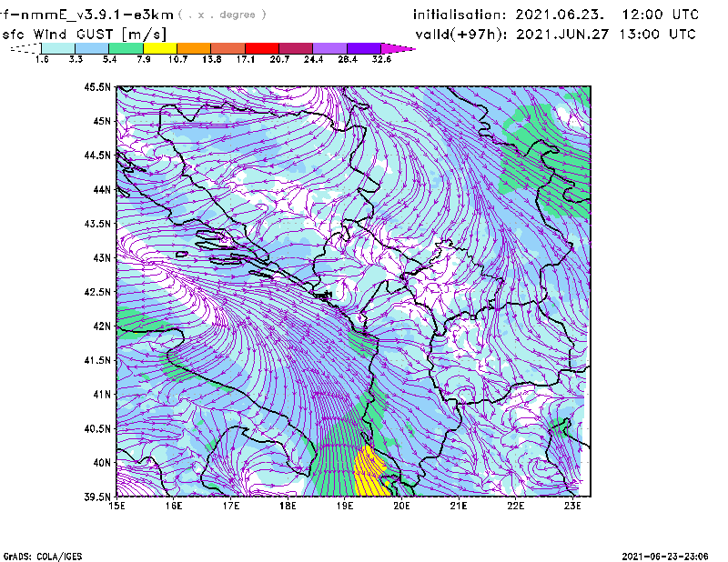Click the violet legend swatch before 32.6
The width and height of the screenshot is (728, 562).
tap(364, 48)
